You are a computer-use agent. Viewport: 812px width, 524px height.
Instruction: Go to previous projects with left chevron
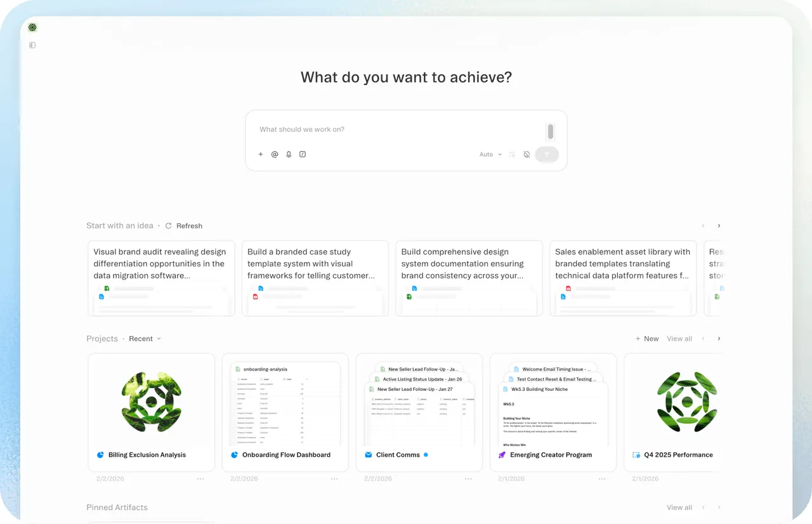click(703, 339)
